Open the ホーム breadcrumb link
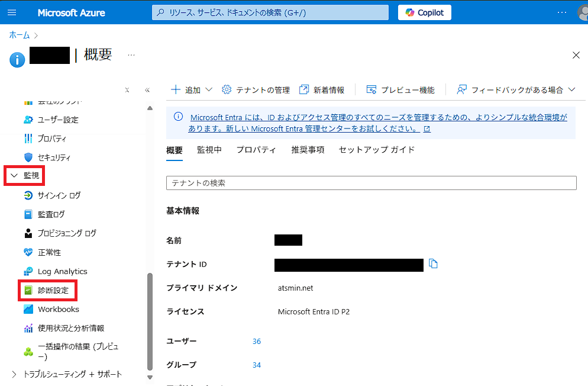 tap(19, 35)
